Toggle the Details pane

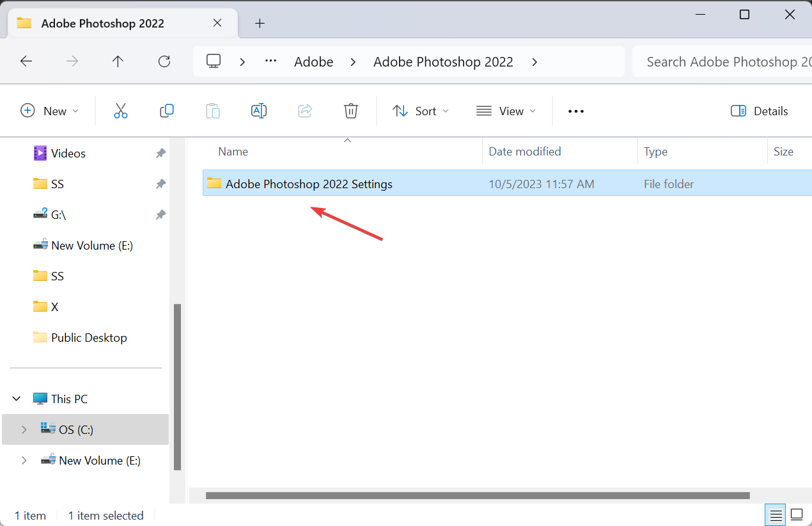tap(760, 111)
